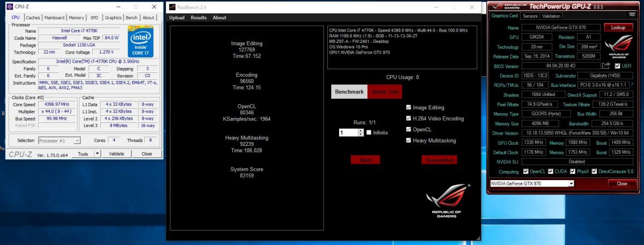Switch to Stress Test mode
Viewport: 644px width, 245px height.
coord(385,92)
